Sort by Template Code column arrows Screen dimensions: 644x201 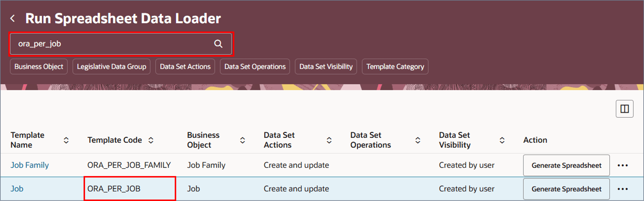click(151, 140)
